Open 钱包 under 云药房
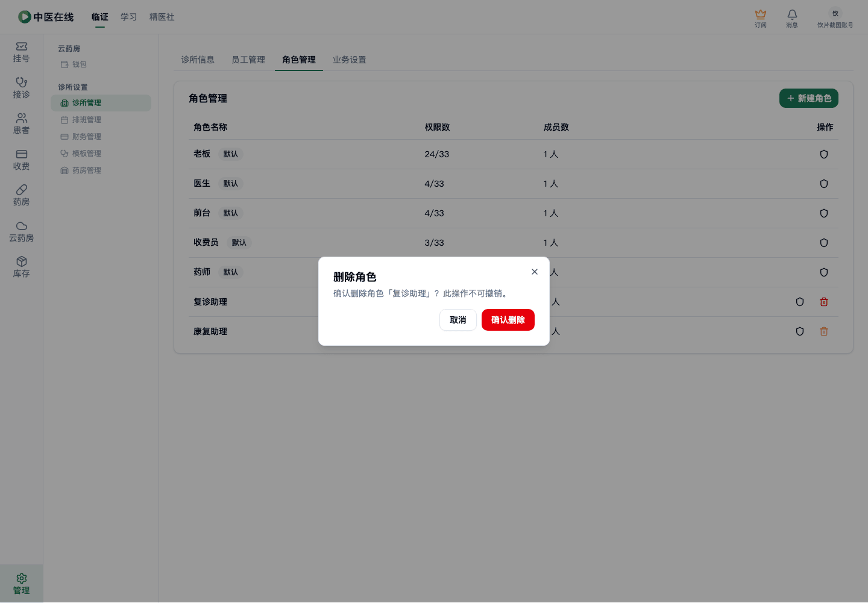This screenshot has width=868, height=603. [x=101, y=64]
